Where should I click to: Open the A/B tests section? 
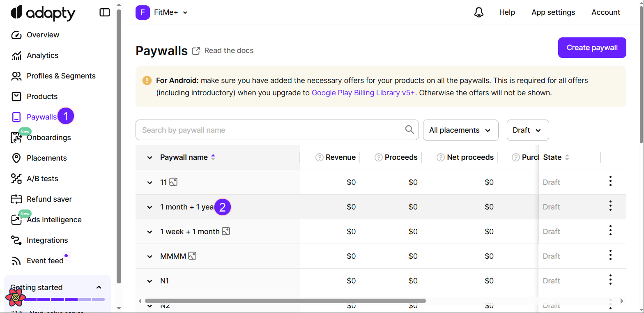(x=42, y=179)
